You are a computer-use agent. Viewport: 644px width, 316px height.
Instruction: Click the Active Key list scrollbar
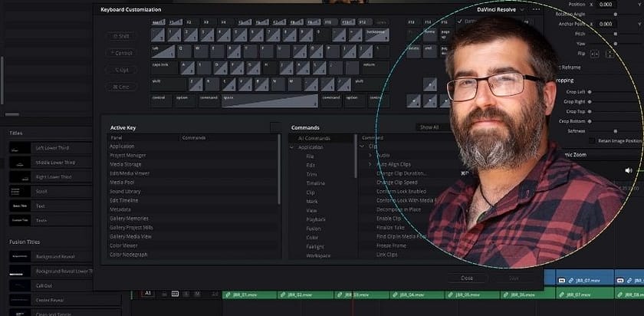(x=279, y=170)
